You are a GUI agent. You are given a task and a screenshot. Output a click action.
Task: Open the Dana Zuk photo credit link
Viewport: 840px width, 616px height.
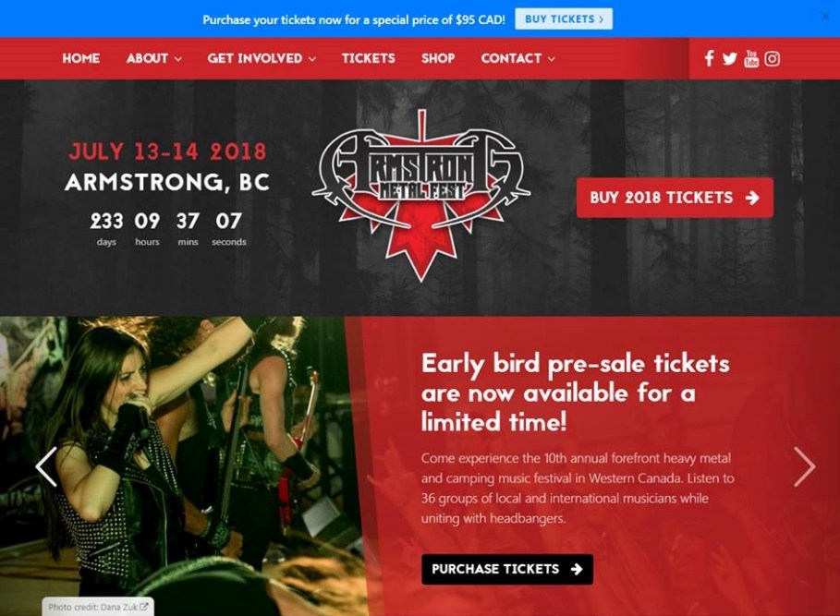tap(98, 607)
